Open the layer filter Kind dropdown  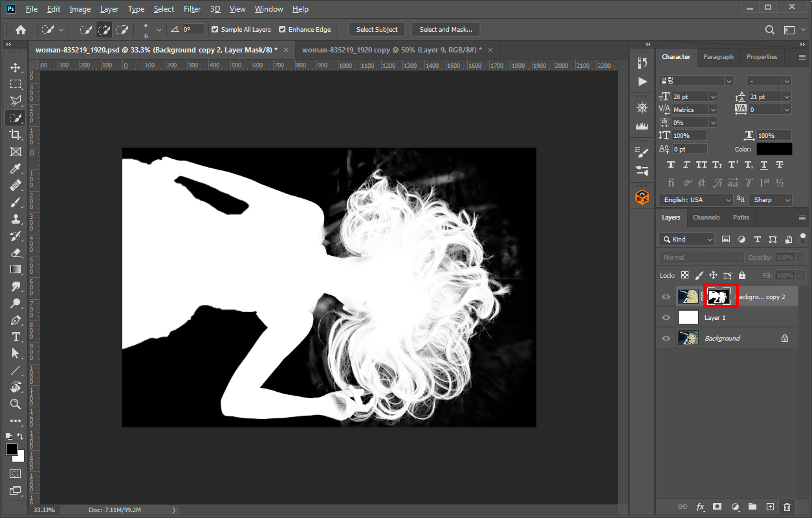coord(686,240)
